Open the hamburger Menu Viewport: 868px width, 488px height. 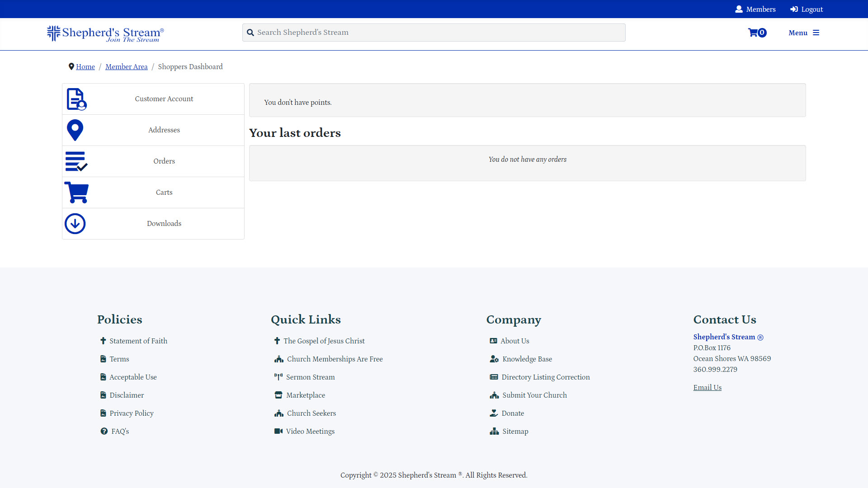804,33
